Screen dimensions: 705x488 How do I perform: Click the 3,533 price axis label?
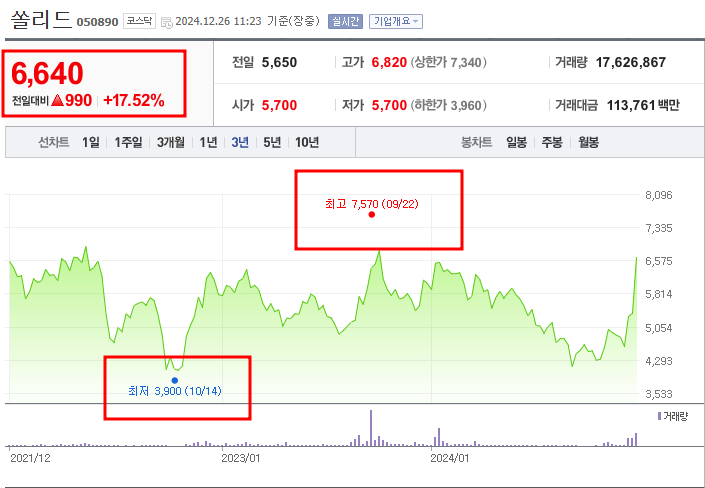[x=659, y=394]
